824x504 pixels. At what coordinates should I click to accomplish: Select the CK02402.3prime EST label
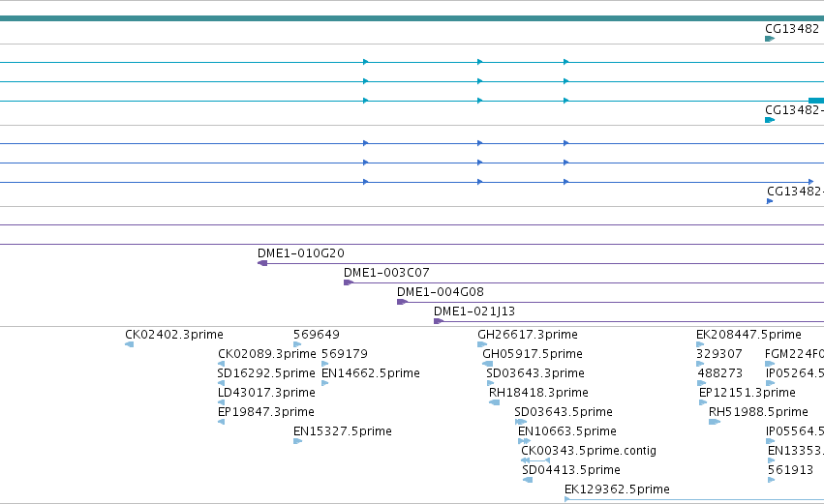[174, 335]
